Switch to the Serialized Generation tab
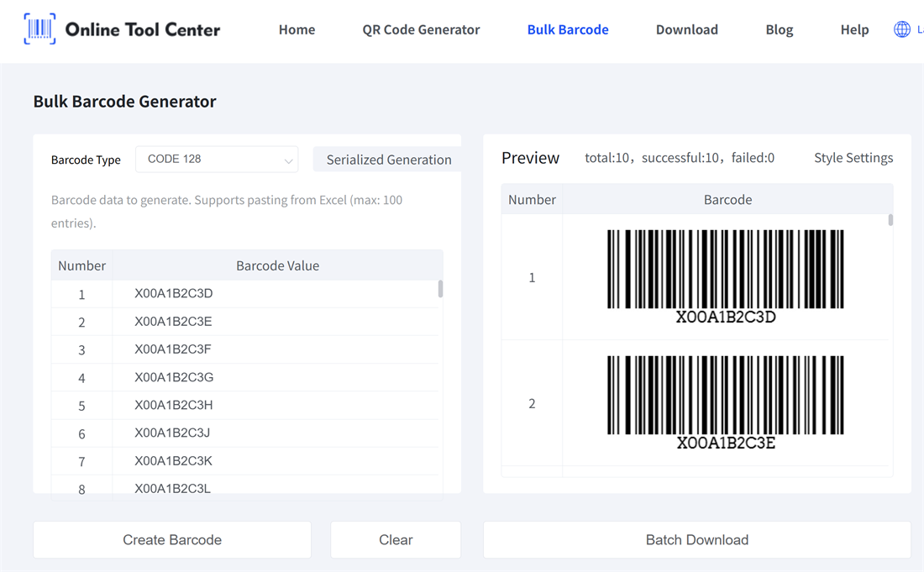Image resolution: width=924 pixels, height=572 pixels. point(387,159)
